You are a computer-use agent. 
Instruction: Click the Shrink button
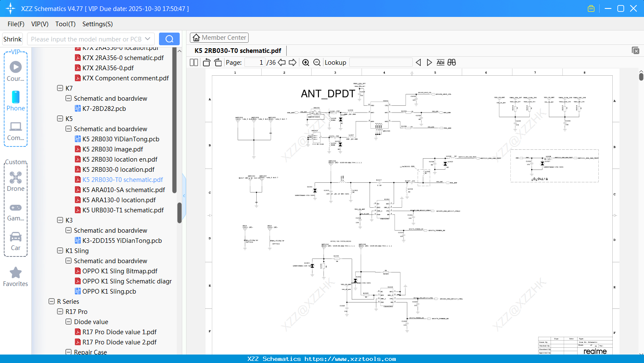click(13, 39)
